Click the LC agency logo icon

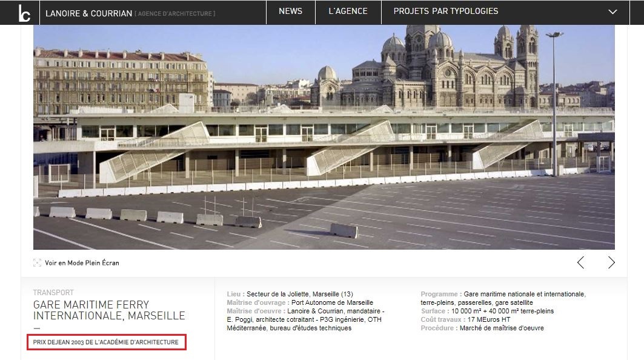(24, 12)
